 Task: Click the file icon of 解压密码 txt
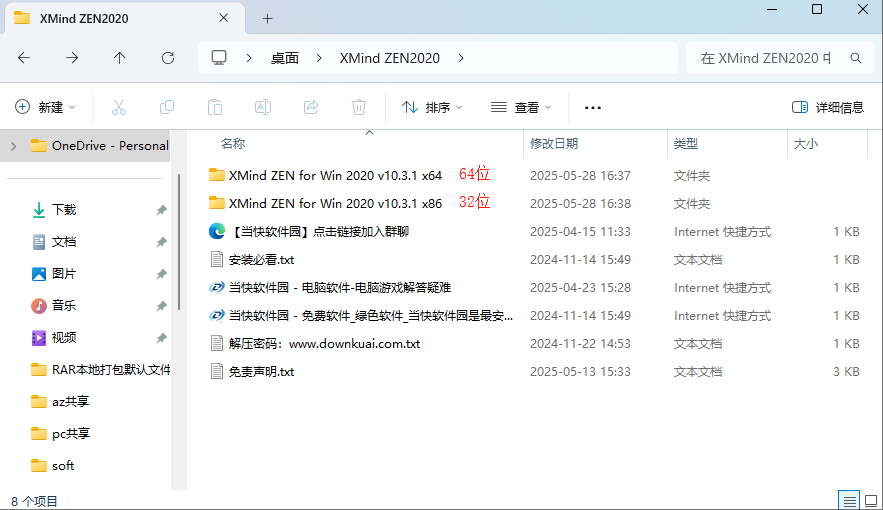coord(217,343)
